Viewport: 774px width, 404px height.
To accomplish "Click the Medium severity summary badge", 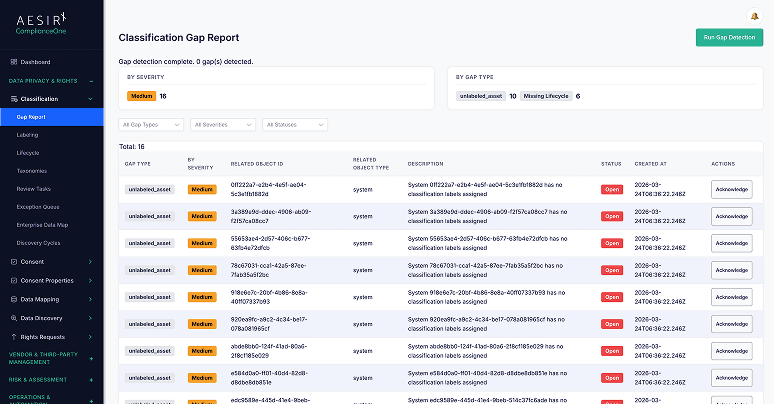I will (142, 96).
